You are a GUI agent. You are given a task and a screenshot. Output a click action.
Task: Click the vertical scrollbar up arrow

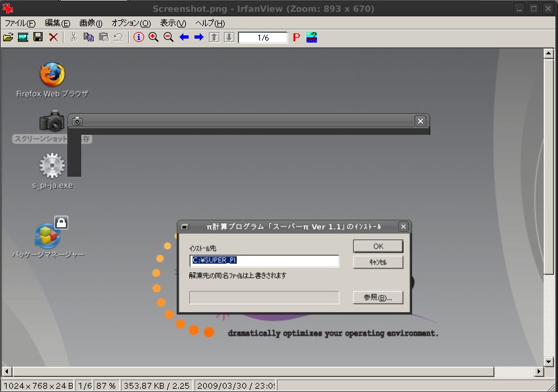pyautogui.click(x=548, y=54)
